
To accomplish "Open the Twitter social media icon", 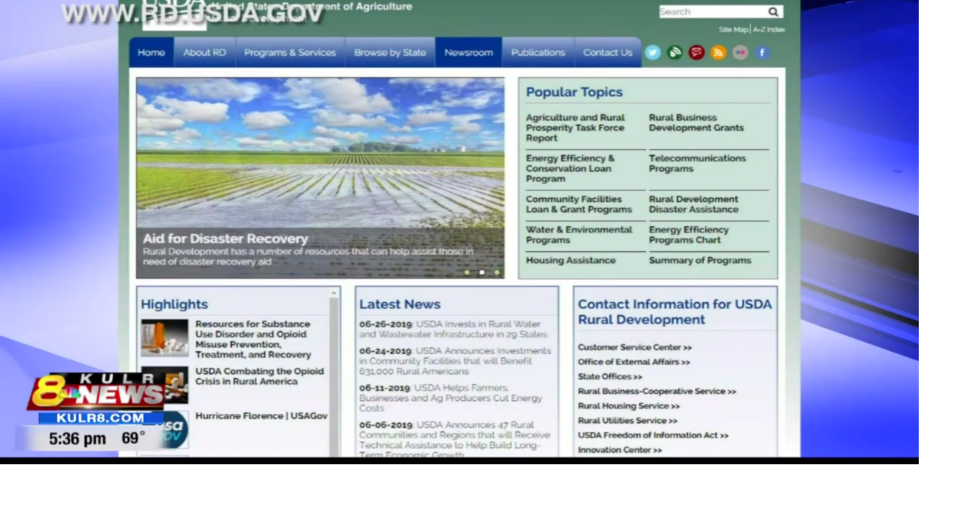I will (652, 53).
